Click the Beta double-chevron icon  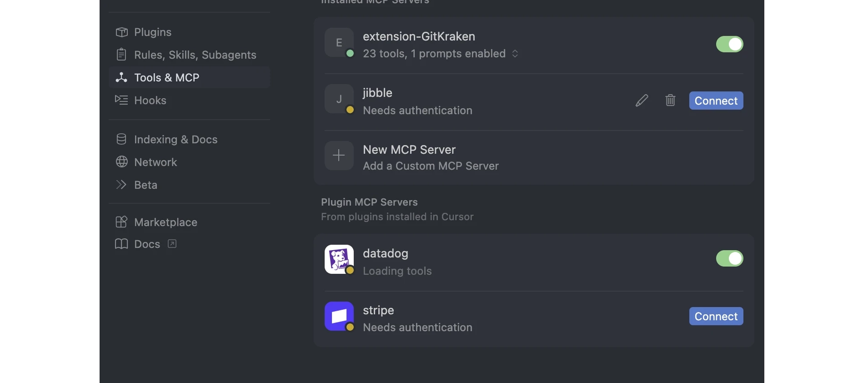pos(121,185)
